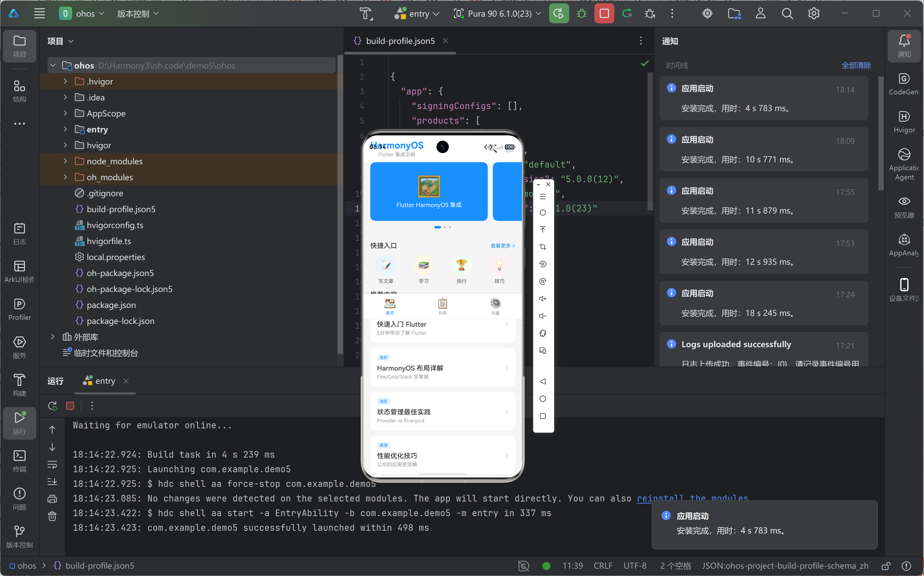This screenshot has height=576, width=924.
Task: Open the 版本控制 menu in title bar
Action: [138, 14]
